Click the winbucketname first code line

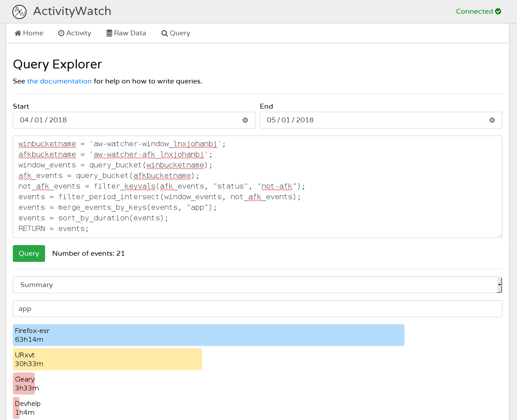122,144
